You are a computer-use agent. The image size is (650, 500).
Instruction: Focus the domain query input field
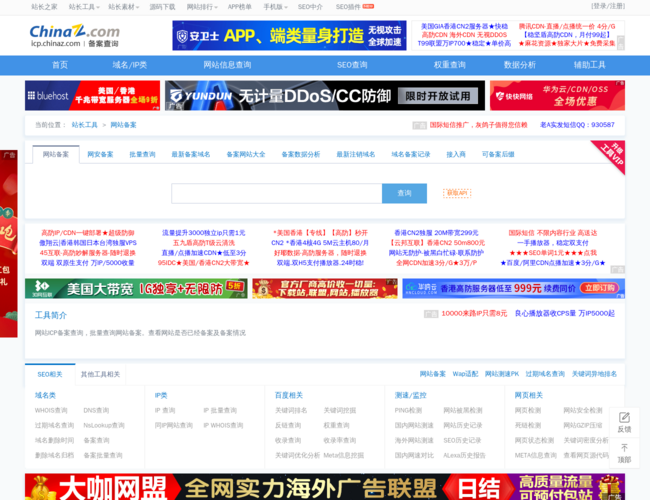coord(277,194)
